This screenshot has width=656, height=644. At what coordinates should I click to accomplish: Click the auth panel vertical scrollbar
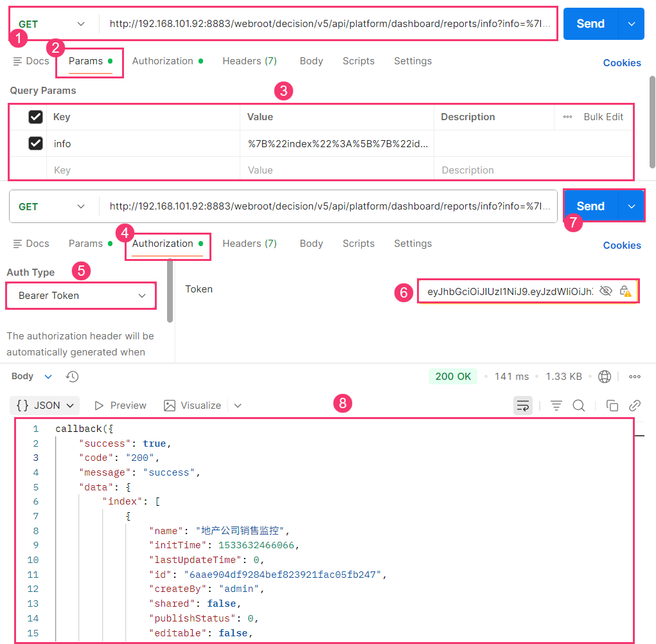(x=170, y=291)
